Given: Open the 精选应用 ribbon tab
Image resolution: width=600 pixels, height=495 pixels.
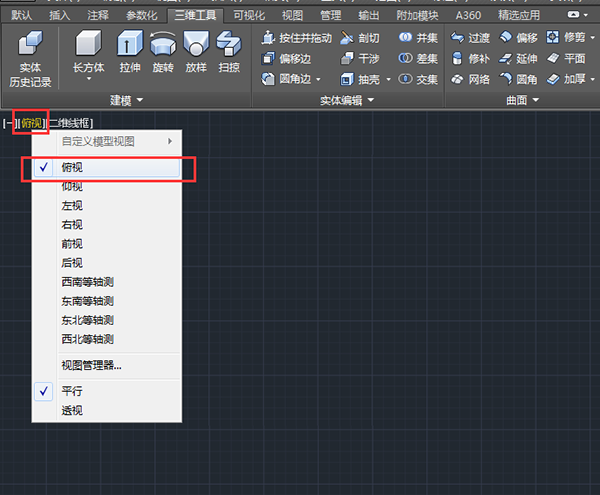Looking at the screenshot, I should tap(519, 15).
